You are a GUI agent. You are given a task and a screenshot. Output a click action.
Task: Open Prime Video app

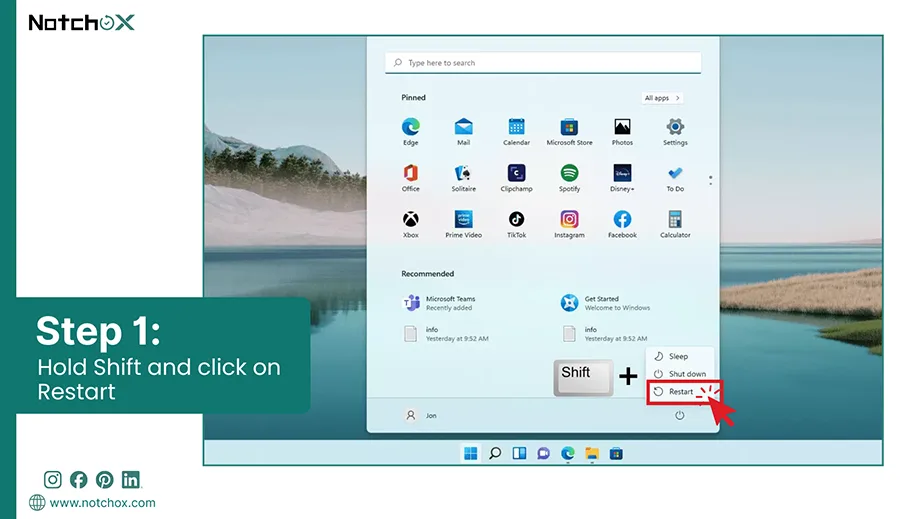tap(463, 224)
